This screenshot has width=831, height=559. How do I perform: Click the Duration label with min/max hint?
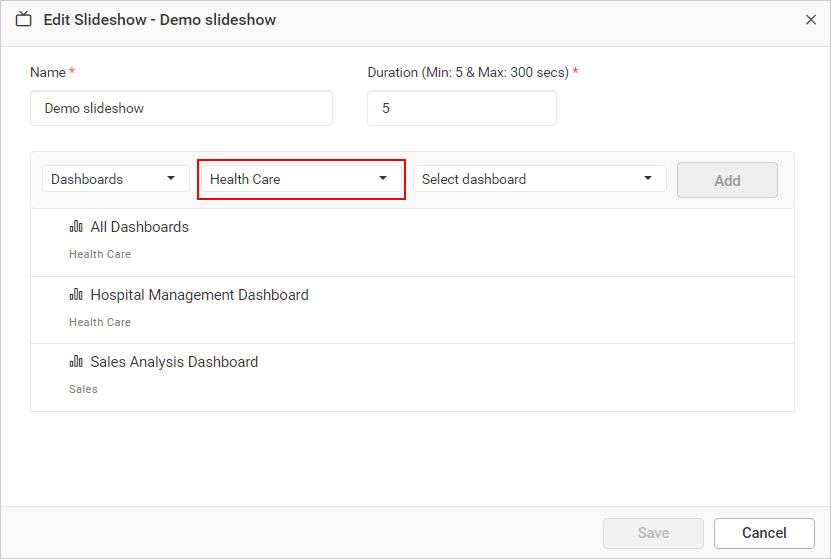point(468,72)
